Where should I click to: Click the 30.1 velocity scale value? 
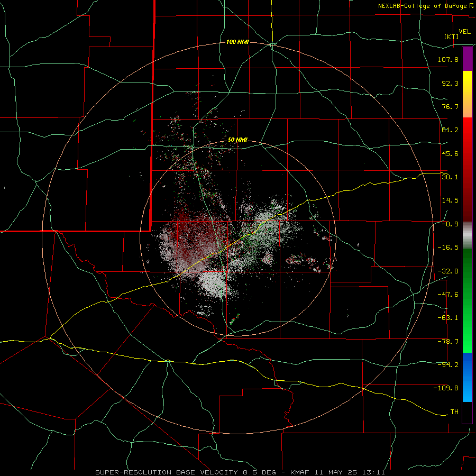(450, 177)
